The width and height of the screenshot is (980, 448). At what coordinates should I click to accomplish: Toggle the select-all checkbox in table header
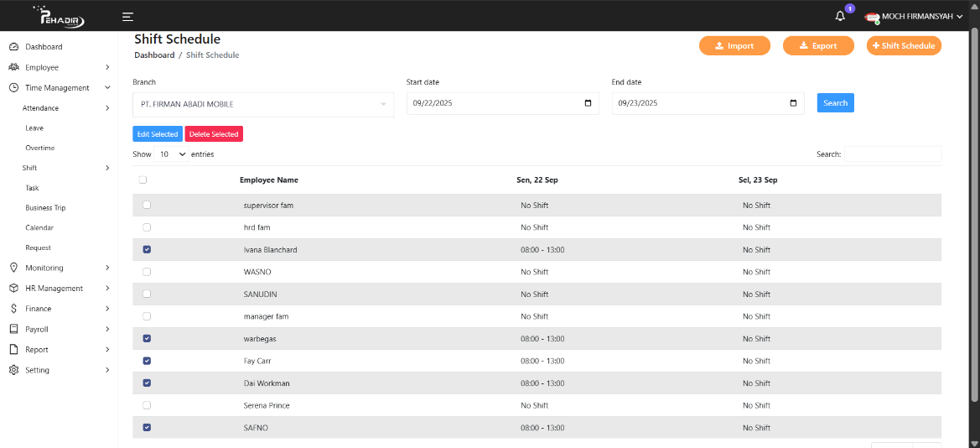(143, 180)
